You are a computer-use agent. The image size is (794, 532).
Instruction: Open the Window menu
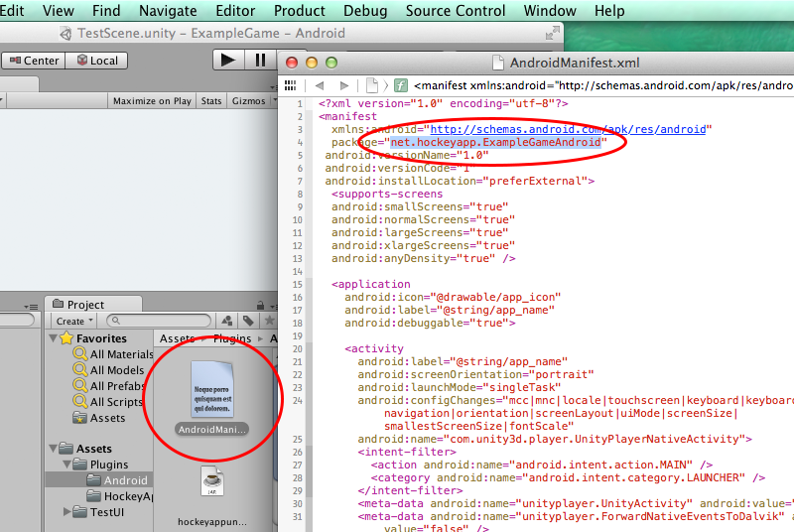click(550, 11)
